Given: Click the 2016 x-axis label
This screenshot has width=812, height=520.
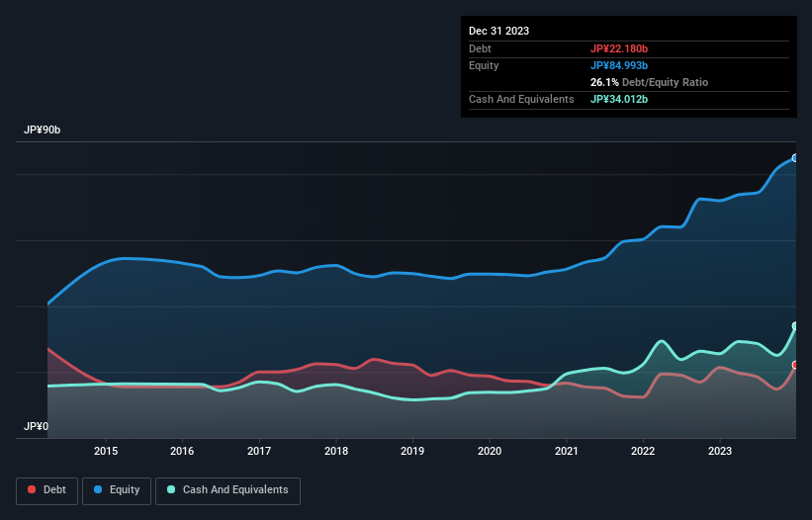Looking at the screenshot, I should click(x=182, y=451).
